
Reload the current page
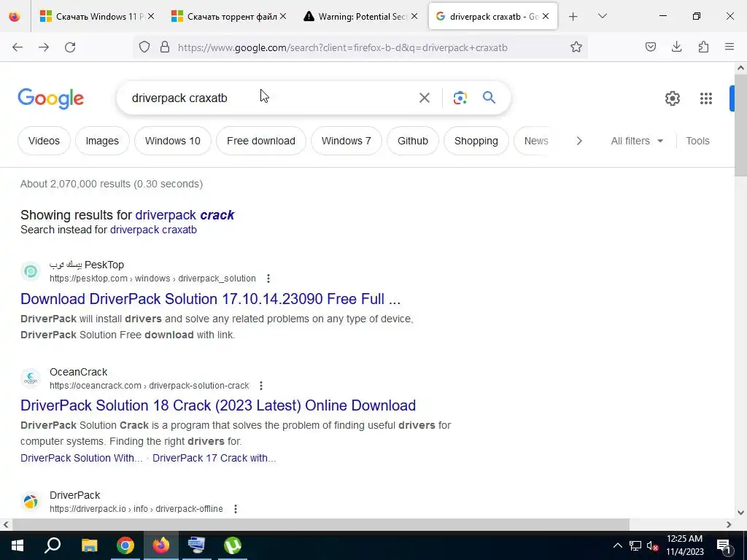click(70, 47)
